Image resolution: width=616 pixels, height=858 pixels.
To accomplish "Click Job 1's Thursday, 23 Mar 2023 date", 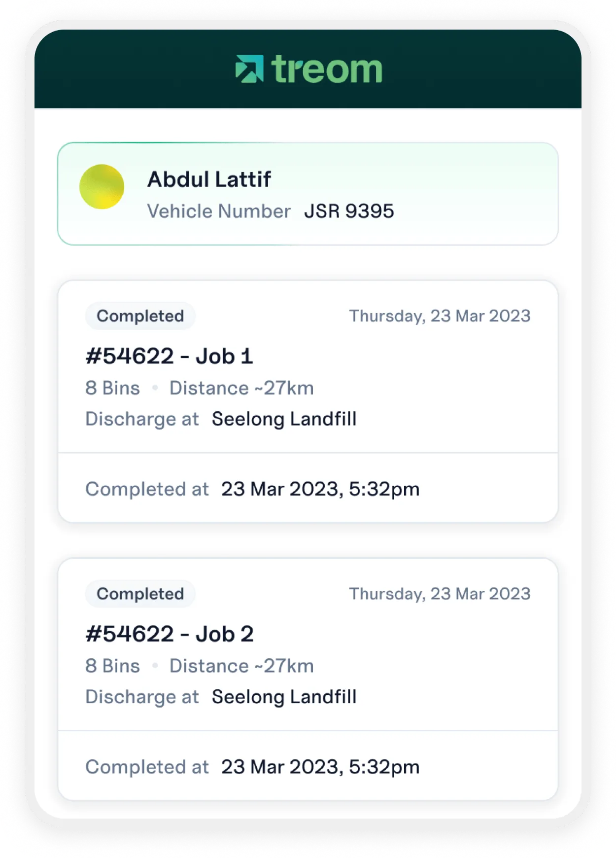I will click(440, 316).
